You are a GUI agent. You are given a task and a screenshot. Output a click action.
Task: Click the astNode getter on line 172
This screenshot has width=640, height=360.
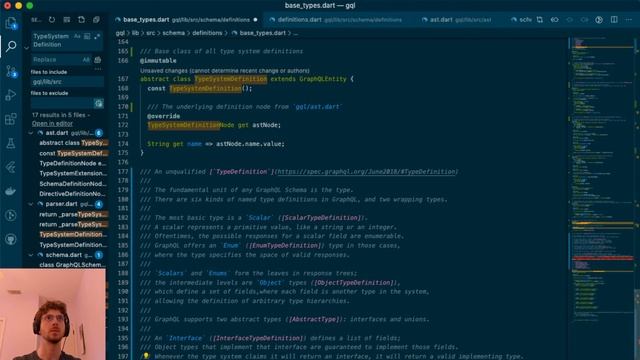(x=265, y=125)
